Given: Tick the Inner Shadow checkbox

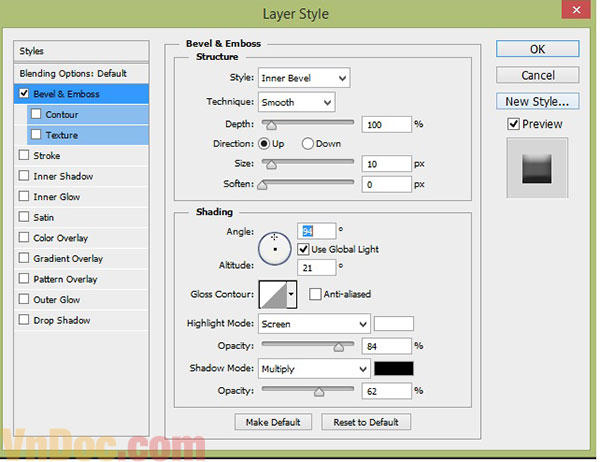Looking at the screenshot, I should coord(24,176).
